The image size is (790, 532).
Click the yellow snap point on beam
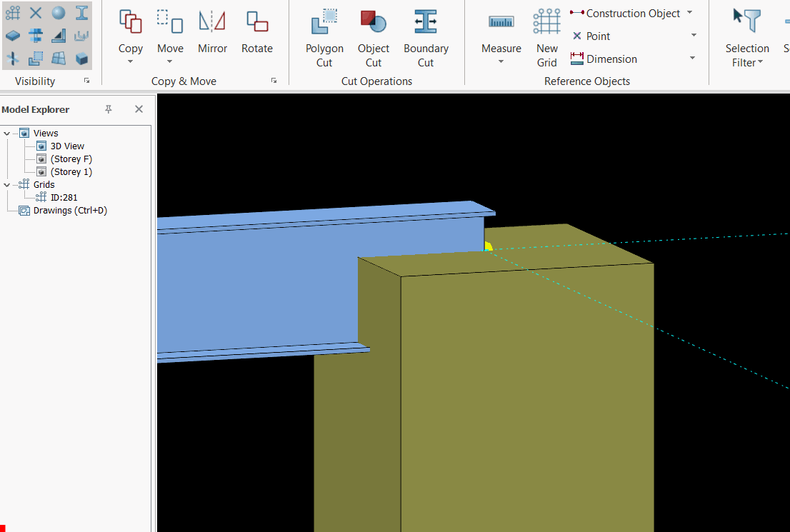(x=488, y=247)
